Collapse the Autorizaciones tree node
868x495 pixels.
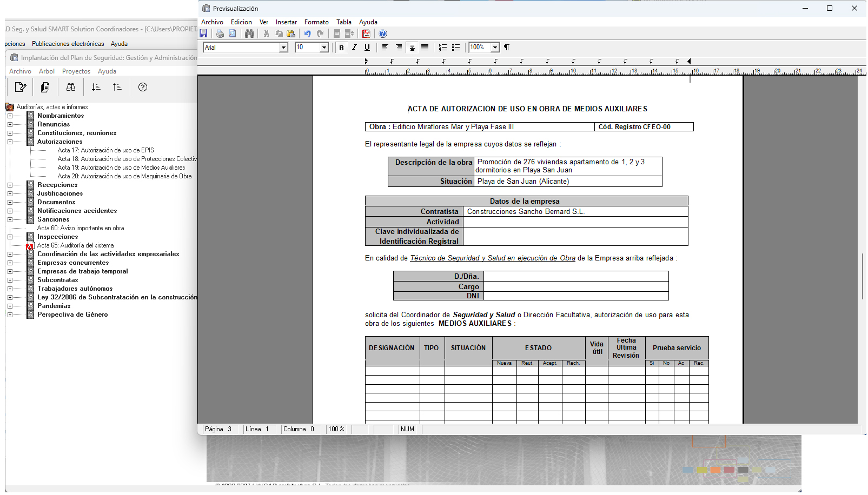[10, 142]
